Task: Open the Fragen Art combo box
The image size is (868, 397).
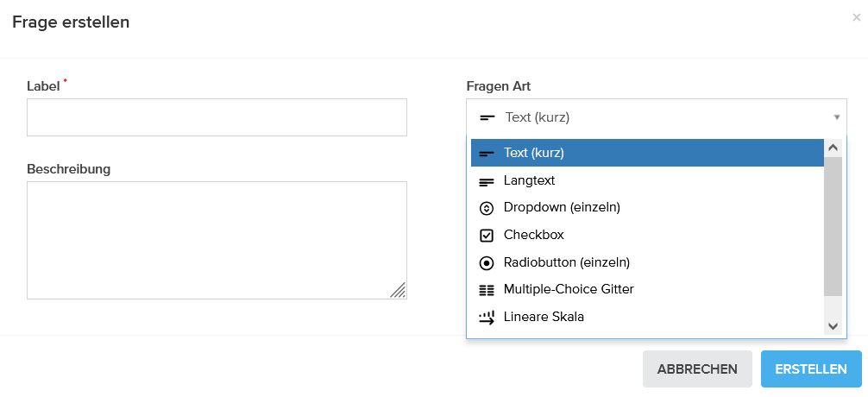Action: pyautogui.click(x=656, y=117)
